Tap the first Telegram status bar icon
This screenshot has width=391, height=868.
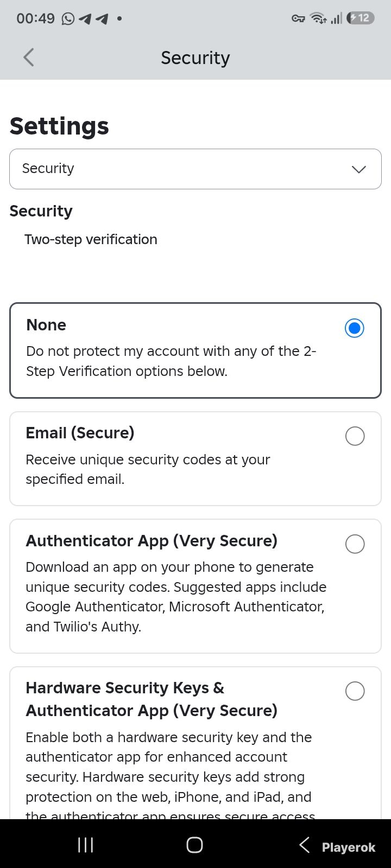pos(85,19)
